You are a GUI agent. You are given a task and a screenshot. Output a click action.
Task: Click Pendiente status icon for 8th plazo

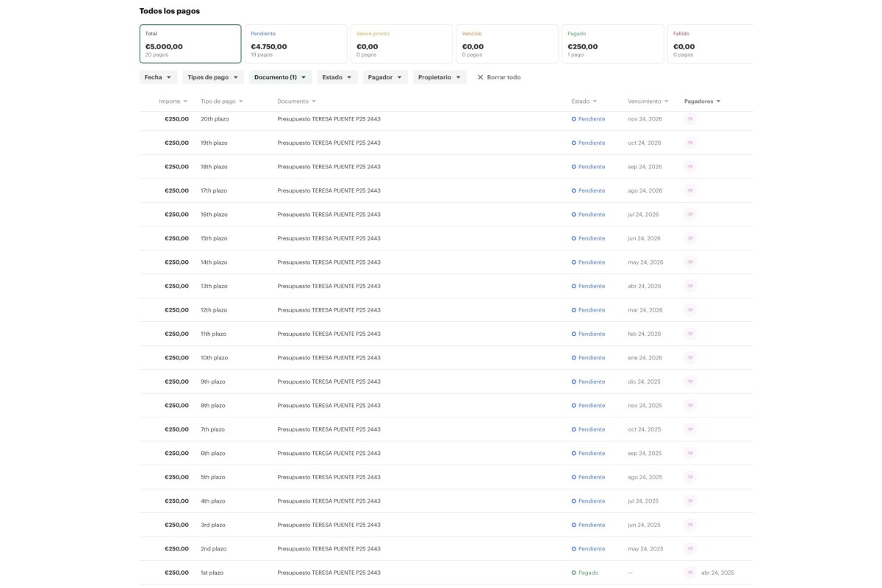(573, 406)
